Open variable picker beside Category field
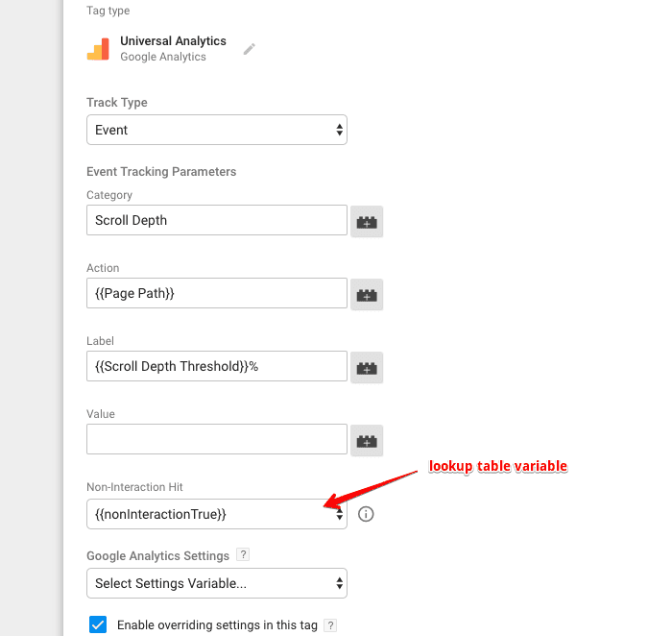Screen dimensions: 672x636 pyautogui.click(x=367, y=221)
